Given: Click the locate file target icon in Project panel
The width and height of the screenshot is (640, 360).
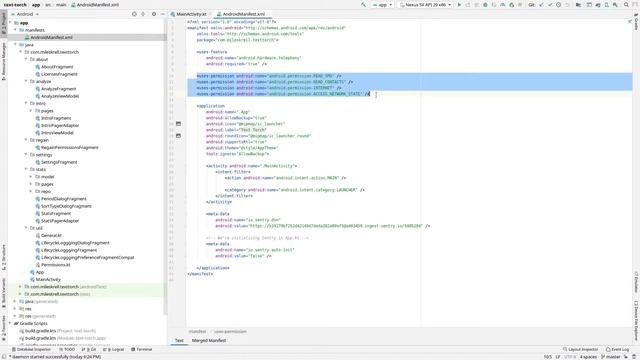Looking at the screenshot, I should tap(134, 14).
